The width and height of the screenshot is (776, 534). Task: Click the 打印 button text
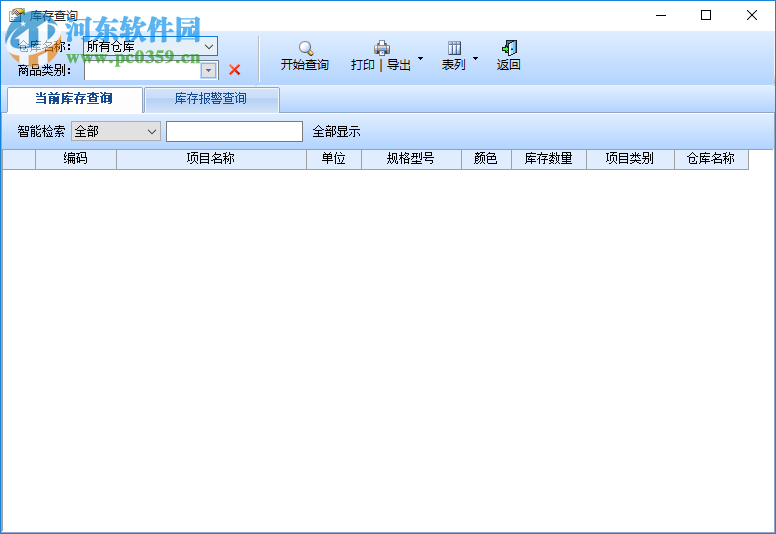(x=363, y=65)
